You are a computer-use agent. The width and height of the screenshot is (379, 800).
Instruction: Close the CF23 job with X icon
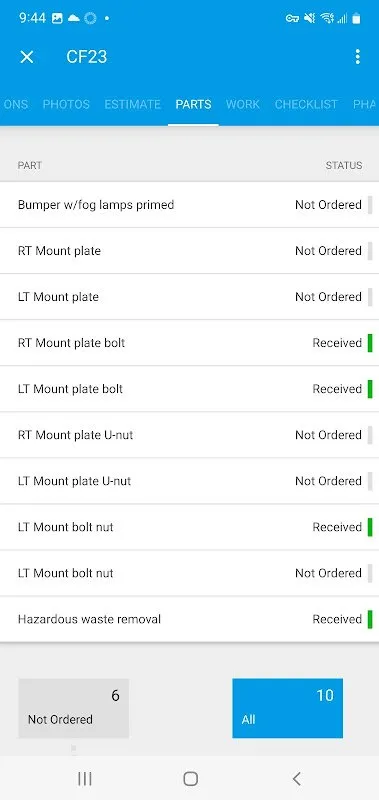(27, 57)
